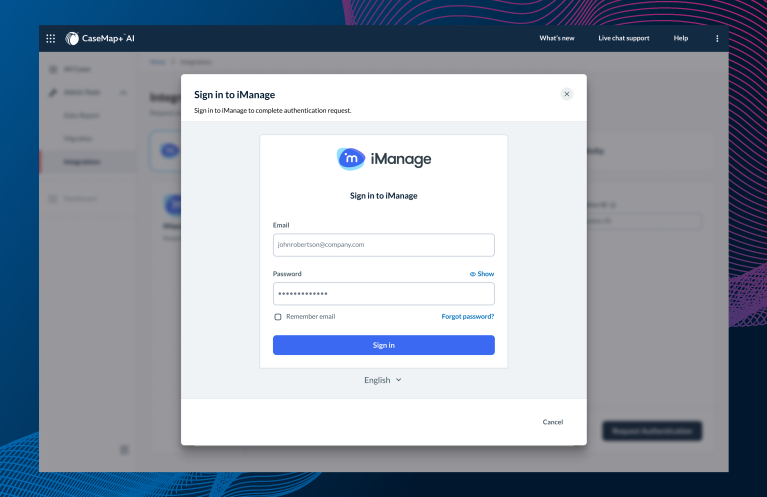The image size is (767, 497).
Task: Click Cancel in the dialog footer
Action: coord(553,422)
